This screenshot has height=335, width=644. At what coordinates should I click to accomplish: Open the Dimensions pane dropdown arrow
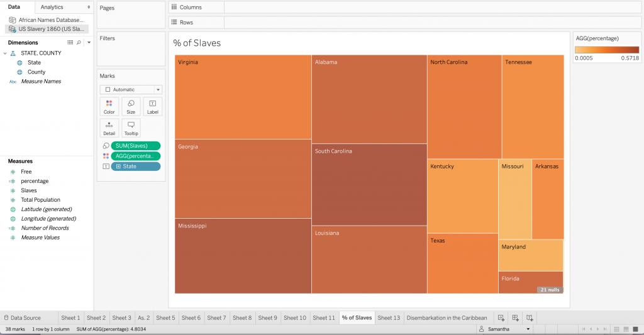89,43
